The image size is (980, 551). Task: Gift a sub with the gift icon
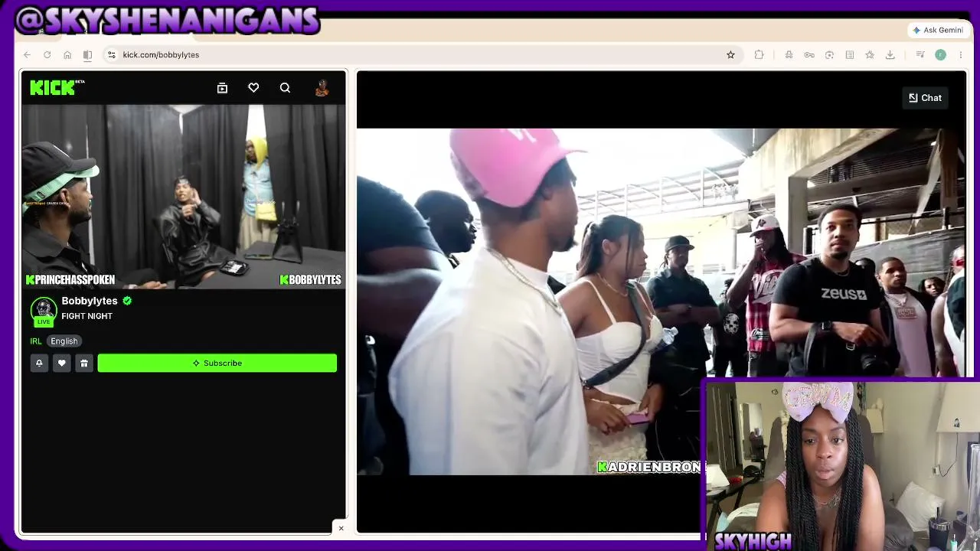click(84, 364)
